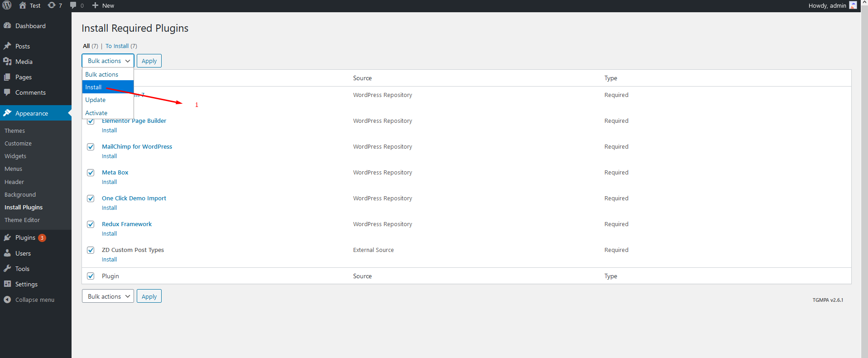This screenshot has width=868, height=358.
Task: Open Customize submenu item
Action: point(18,143)
